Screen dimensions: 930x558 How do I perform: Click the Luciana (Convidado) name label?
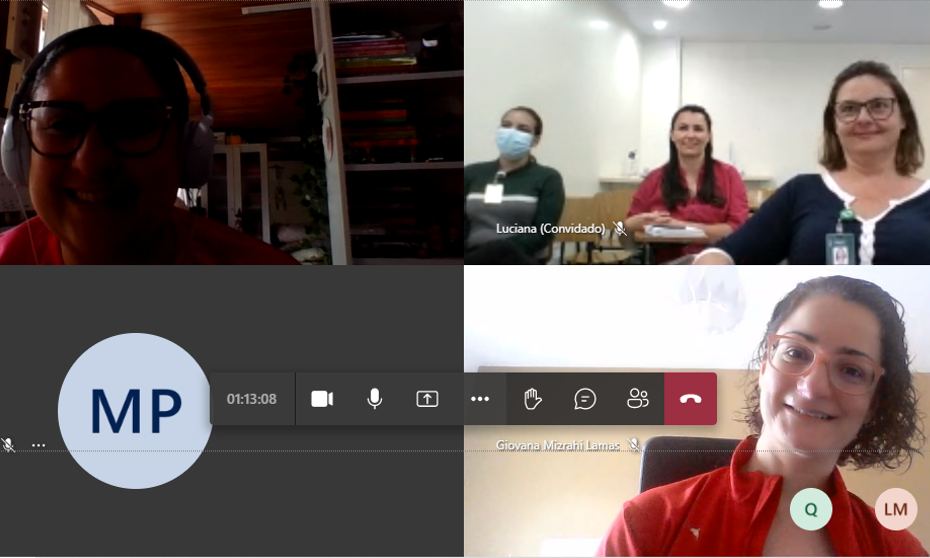550,229
